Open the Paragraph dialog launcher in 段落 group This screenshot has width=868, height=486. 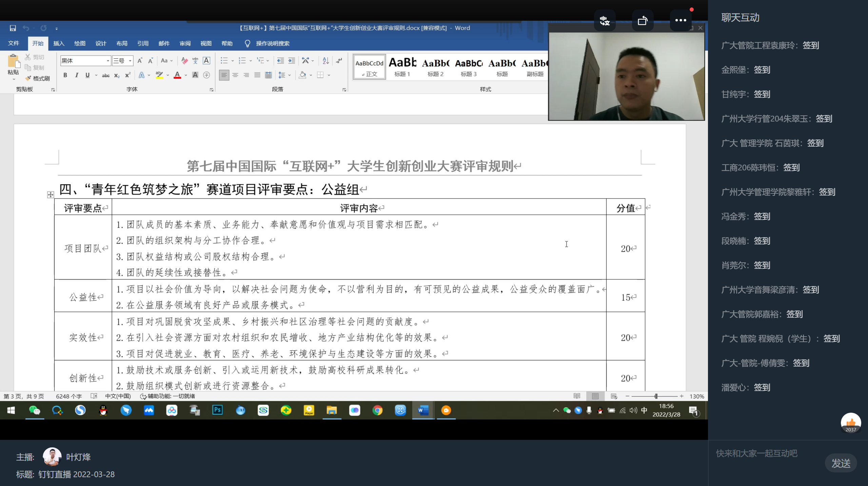[344, 90]
